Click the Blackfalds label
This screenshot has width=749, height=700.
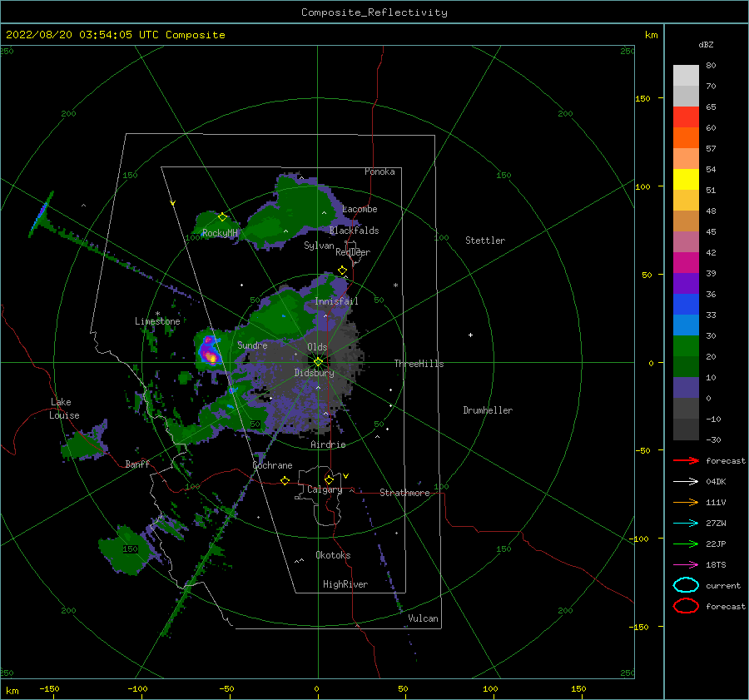[354, 231]
